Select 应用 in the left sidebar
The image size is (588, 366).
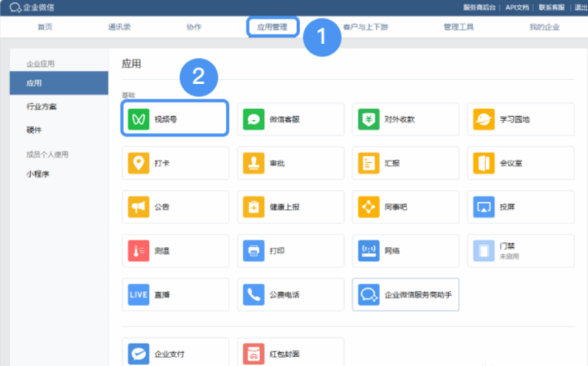pos(59,83)
